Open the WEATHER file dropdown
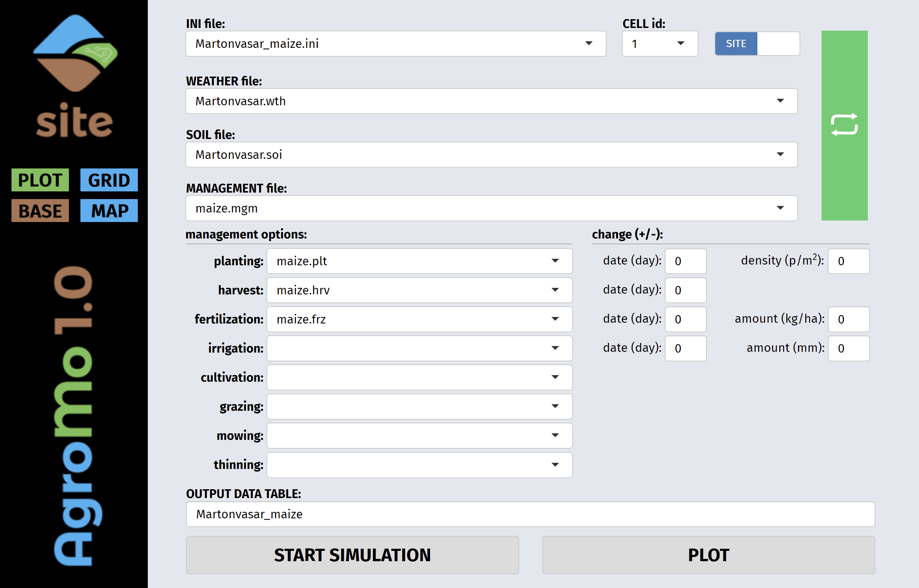Image resolution: width=919 pixels, height=588 pixels. click(x=491, y=101)
